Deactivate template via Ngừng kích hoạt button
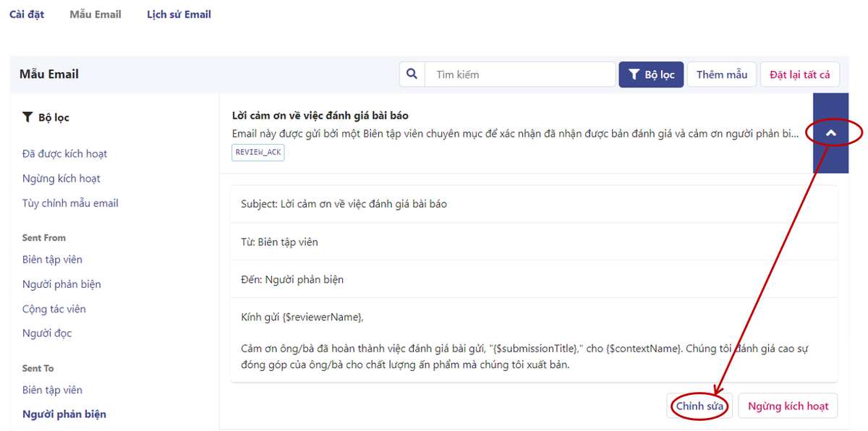 788,406
